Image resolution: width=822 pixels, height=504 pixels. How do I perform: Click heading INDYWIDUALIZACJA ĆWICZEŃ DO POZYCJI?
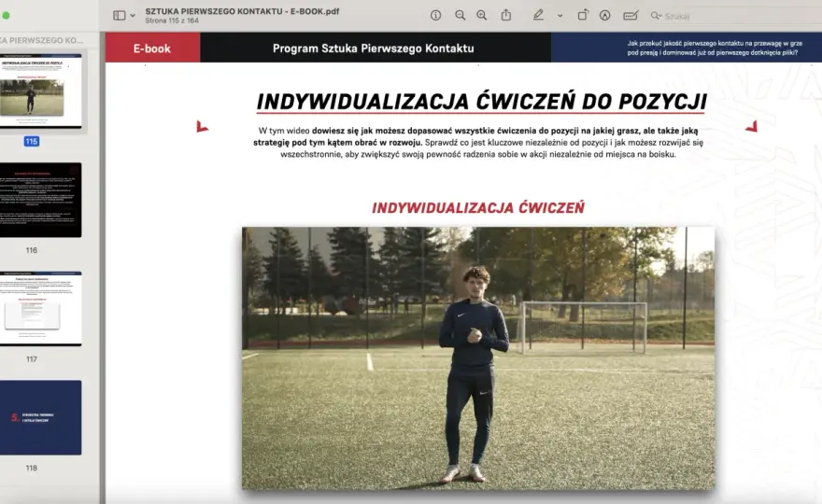481,102
